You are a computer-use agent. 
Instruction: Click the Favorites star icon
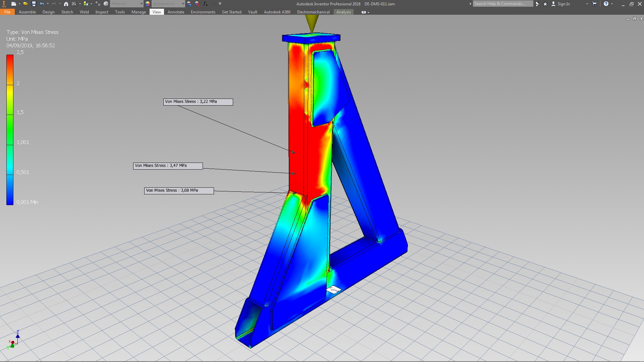click(x=545, y=4)
